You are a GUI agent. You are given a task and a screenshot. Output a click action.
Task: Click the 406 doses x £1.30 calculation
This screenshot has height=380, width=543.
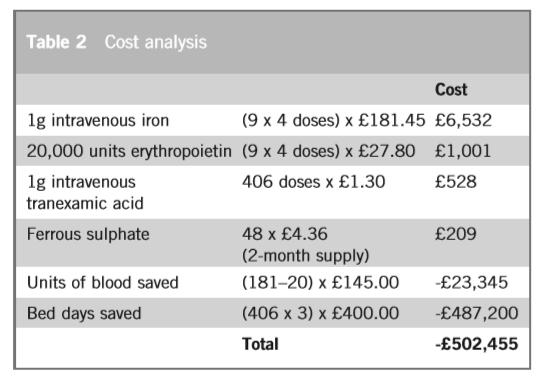[313, 182]
